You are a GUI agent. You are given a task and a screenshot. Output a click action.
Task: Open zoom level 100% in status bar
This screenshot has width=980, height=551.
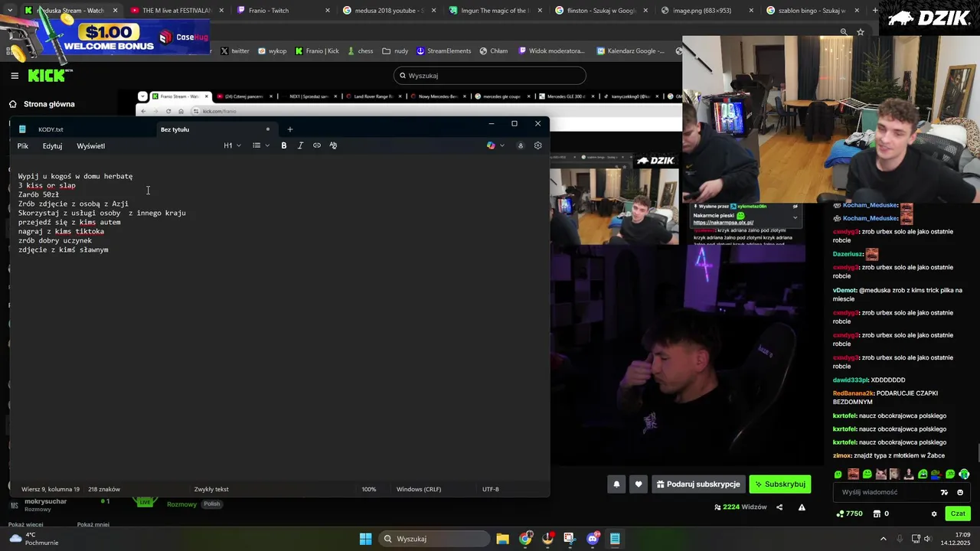coord(369,489)
